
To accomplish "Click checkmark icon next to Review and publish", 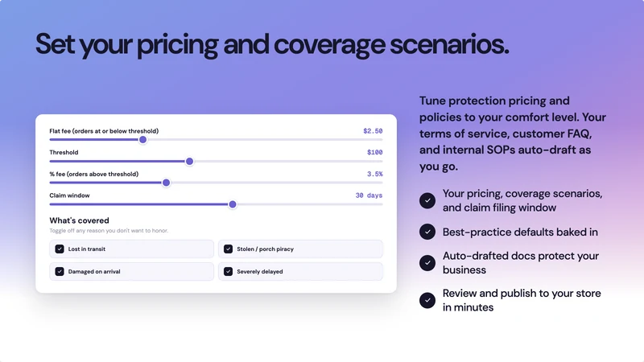I will coord(427,300).
